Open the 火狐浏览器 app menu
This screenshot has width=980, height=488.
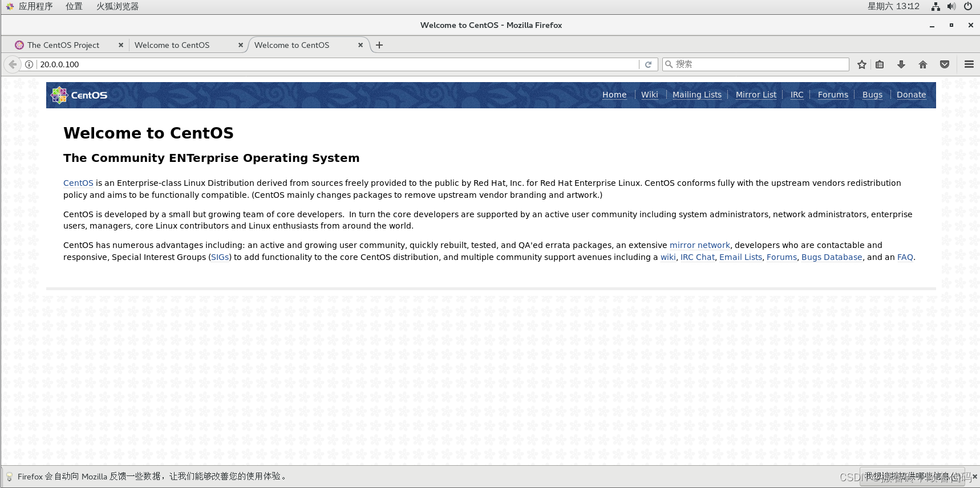coord(118,6)
